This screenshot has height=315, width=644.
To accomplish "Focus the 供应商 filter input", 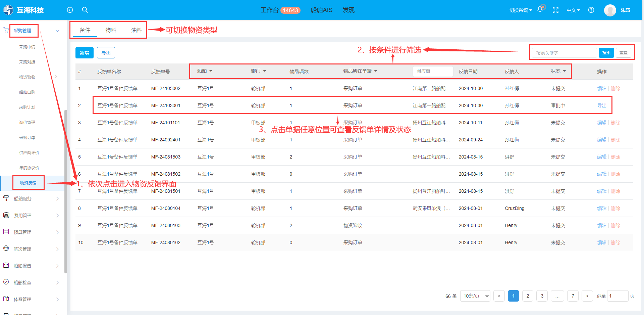I will point(433,71).
